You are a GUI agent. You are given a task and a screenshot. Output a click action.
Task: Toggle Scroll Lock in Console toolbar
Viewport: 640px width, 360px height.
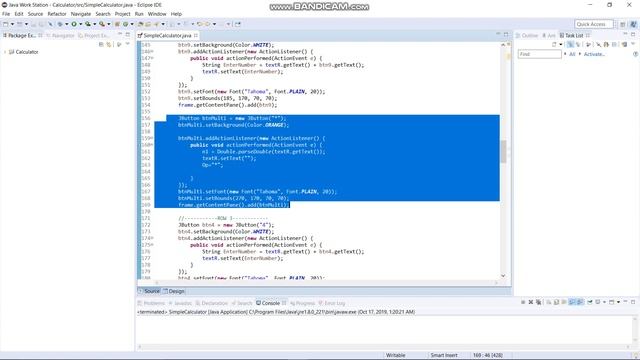click(x=556, y=302)
